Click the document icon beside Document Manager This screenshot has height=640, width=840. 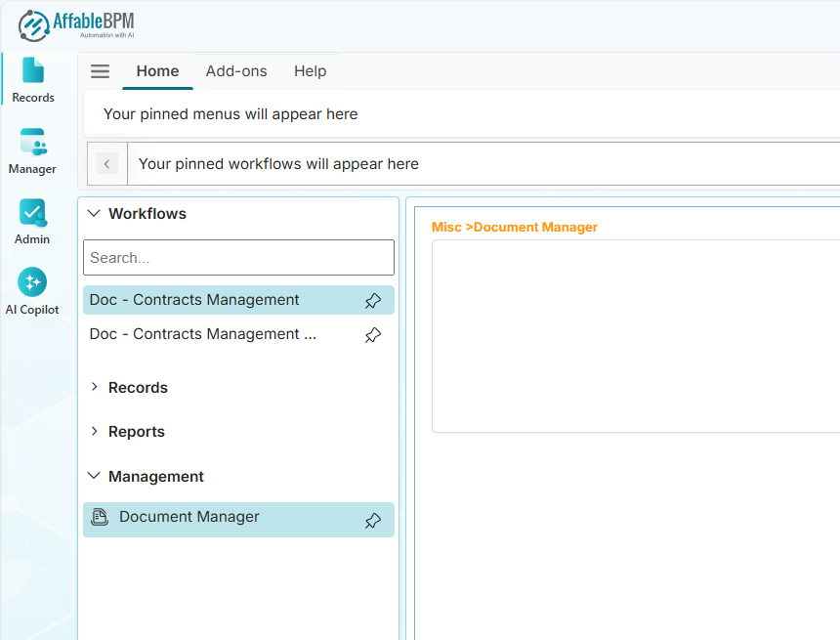pyautogui.click(x=100, y=516)
